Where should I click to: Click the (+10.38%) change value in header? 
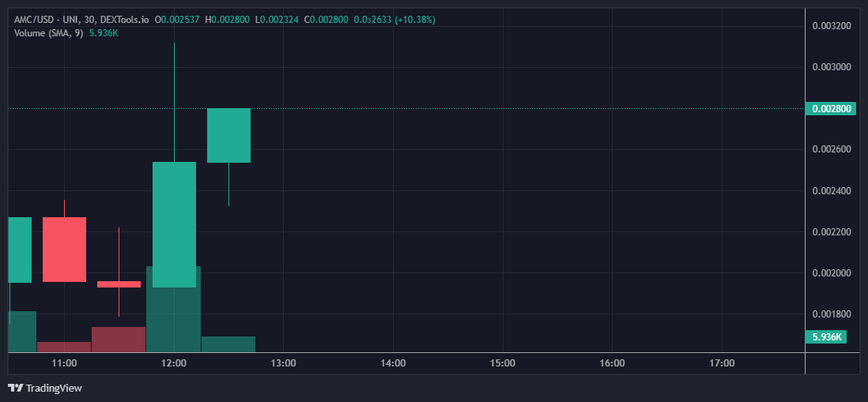(414, 20)
